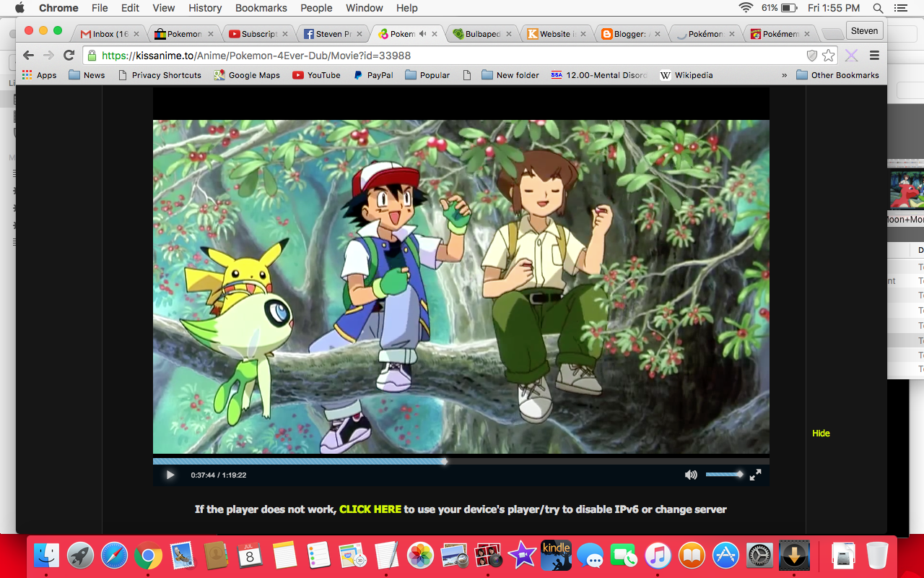This screenshot has width=924, height=578.
Task: Expand overflowing bookmarks with the chevron
Action: pyautogui.click(x=784, y=74)
